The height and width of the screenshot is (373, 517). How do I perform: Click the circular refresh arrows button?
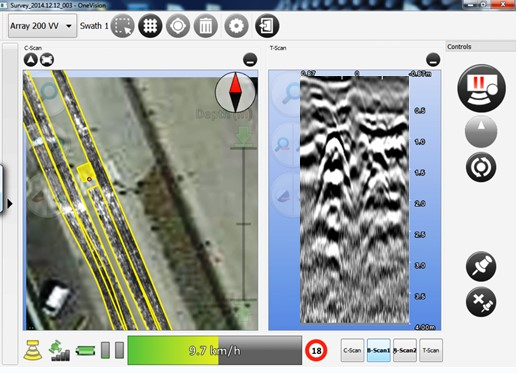[481, 167]
